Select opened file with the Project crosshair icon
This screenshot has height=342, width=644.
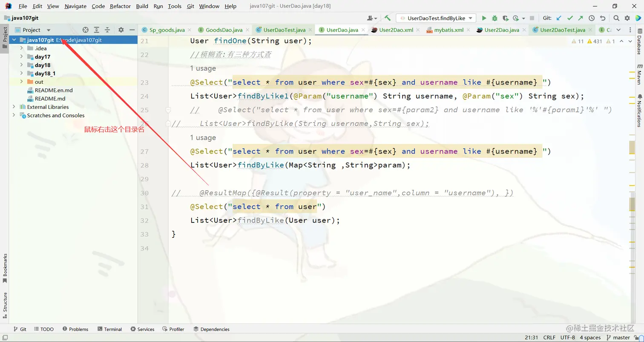(x=86, y=30)
